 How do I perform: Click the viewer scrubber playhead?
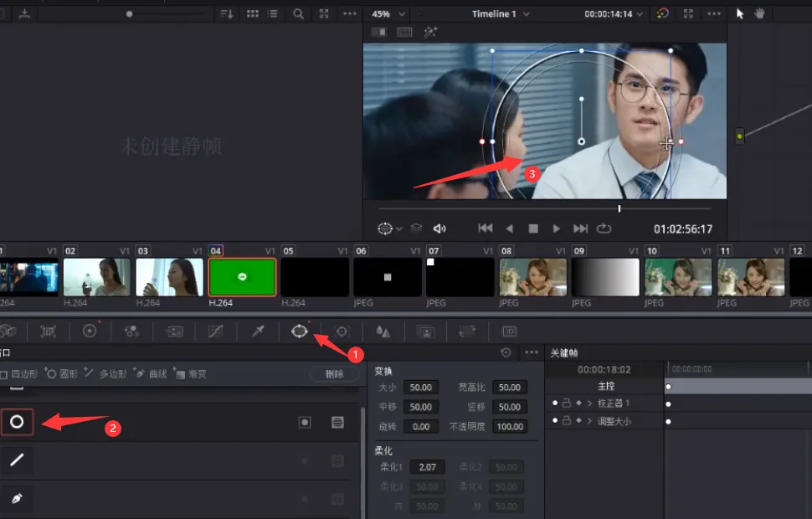[x=619, y=208]
